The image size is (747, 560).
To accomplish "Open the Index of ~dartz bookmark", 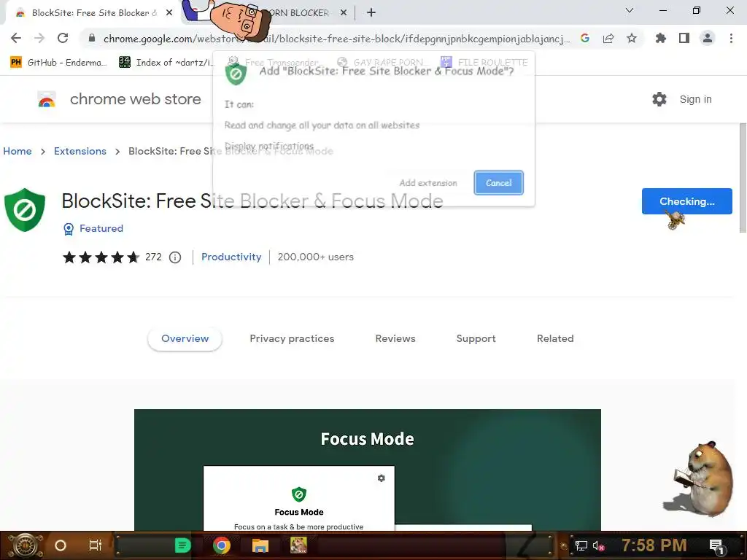I will tap(167, 62).
